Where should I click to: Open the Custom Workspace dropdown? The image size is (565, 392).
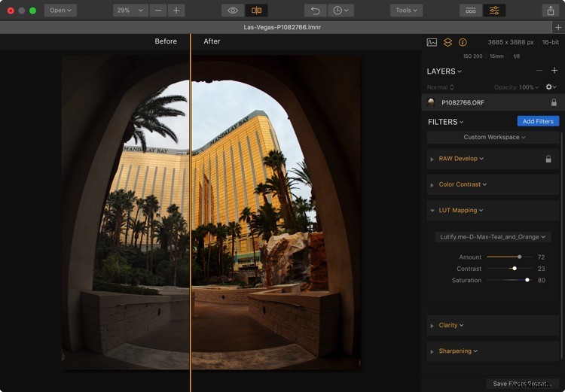pos(494,137)
